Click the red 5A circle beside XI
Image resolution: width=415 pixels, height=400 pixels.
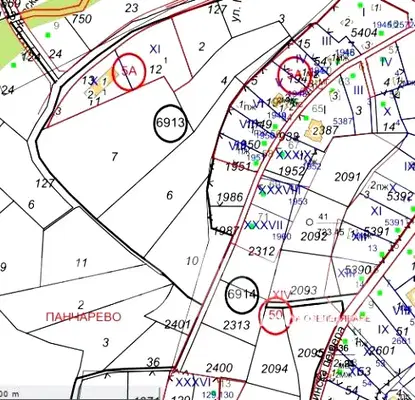pos(129,71)
